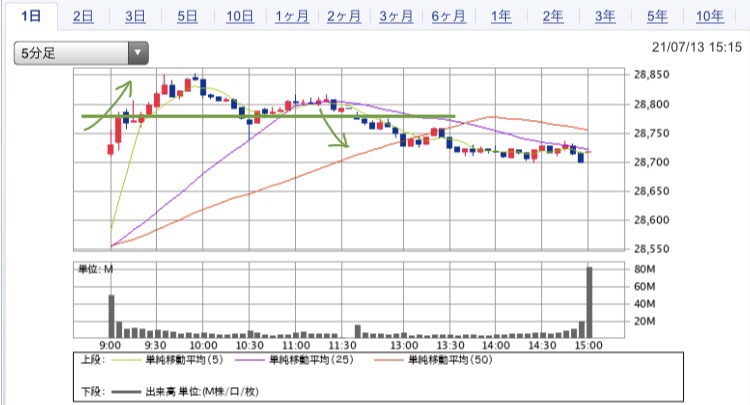
Task: Click the 40M volume axis label
Action: click(x=644, y=304)
